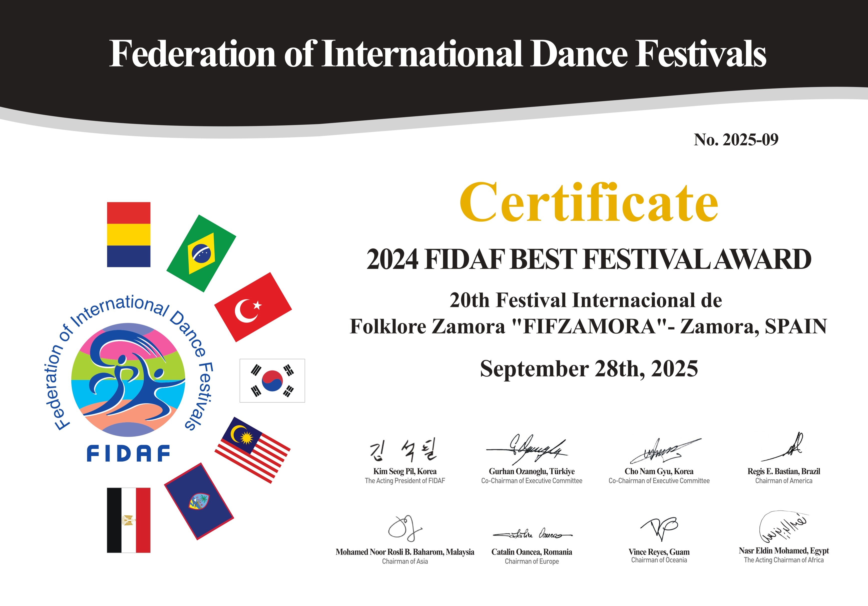Click the South Korean flag icon
868x606 pixels.
point(272,380)
